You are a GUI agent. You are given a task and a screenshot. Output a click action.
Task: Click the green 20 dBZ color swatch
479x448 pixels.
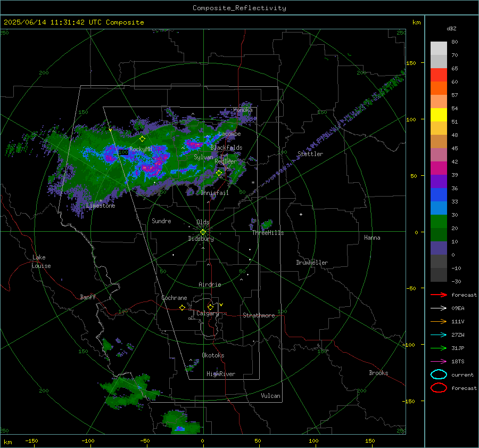tap(439, 221)
